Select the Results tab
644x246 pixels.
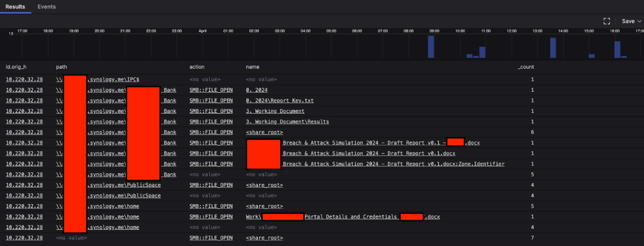point(15,7)
